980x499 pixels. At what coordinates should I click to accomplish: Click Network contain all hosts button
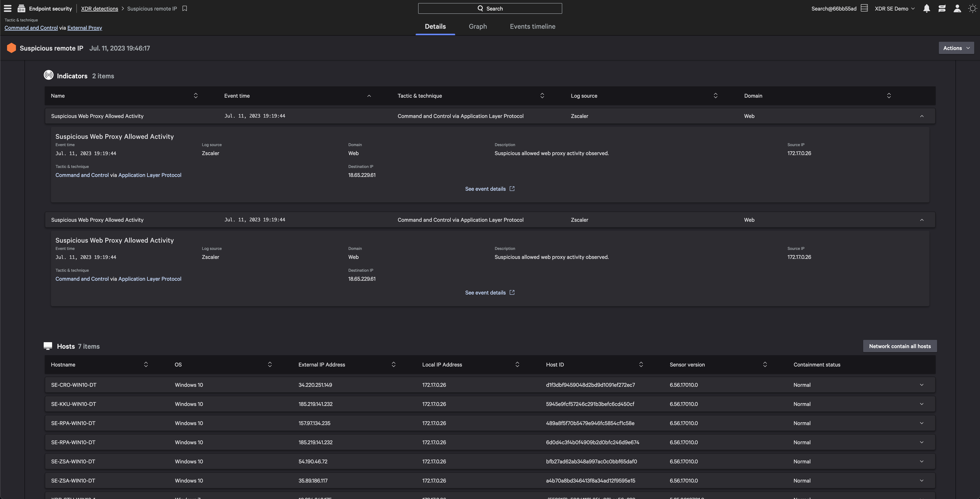(x=899, y=346)
